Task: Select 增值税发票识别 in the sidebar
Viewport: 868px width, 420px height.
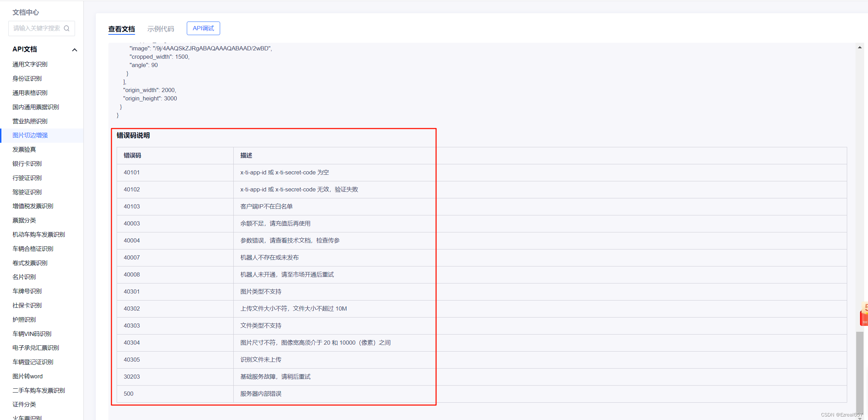Action: [x=32, y=206]
